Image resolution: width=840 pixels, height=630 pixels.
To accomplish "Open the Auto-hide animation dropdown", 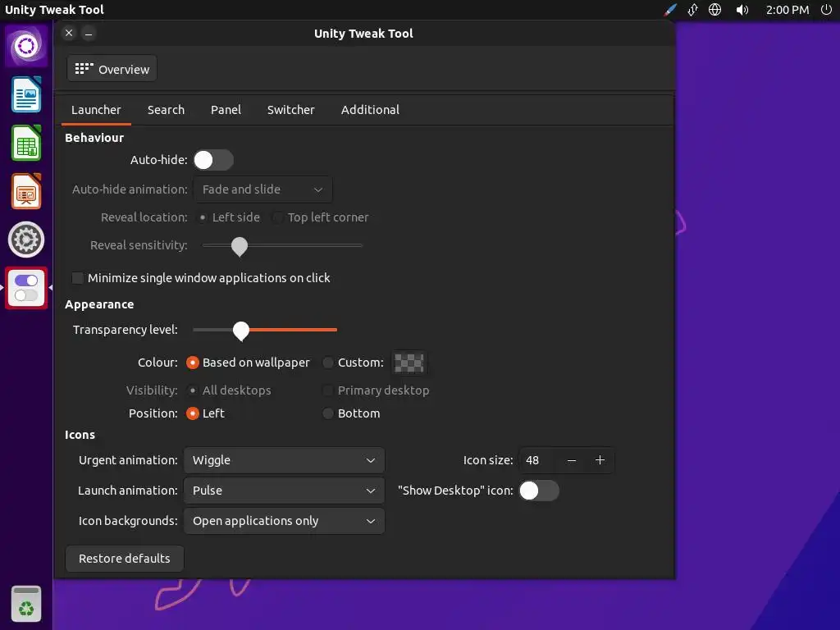I will point(262,189).
